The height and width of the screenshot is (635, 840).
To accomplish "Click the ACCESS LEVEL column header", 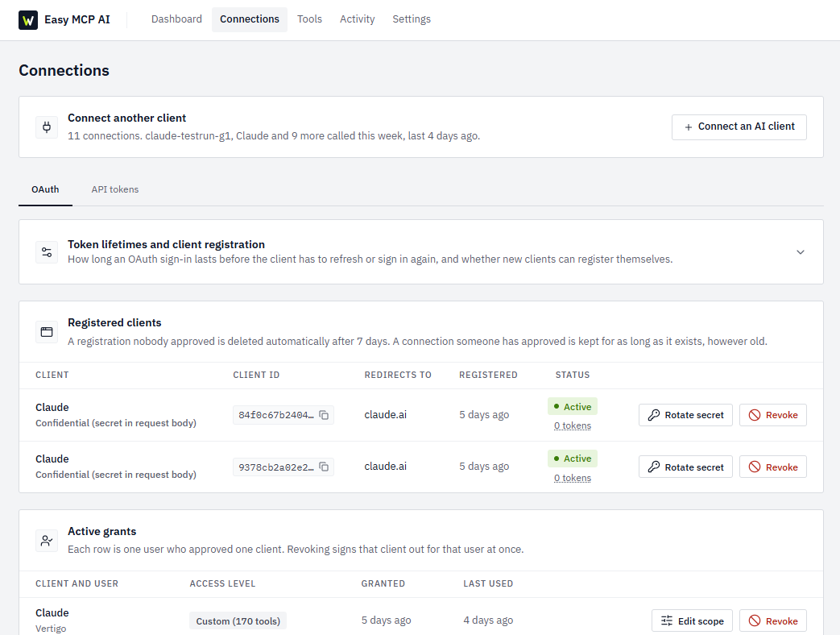I will (222, 583).
